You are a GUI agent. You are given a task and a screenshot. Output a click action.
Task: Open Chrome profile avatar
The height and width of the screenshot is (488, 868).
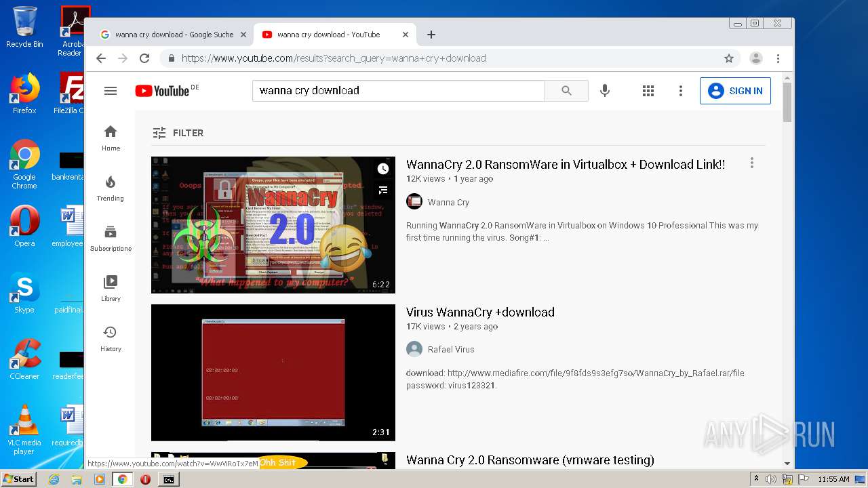(x=756, y=58)
